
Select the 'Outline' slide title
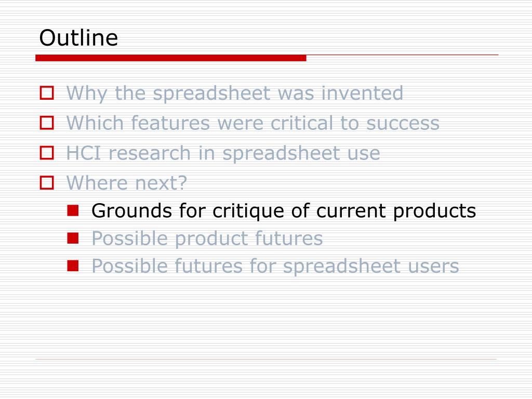pyautogui.click(x=79, y=37)
